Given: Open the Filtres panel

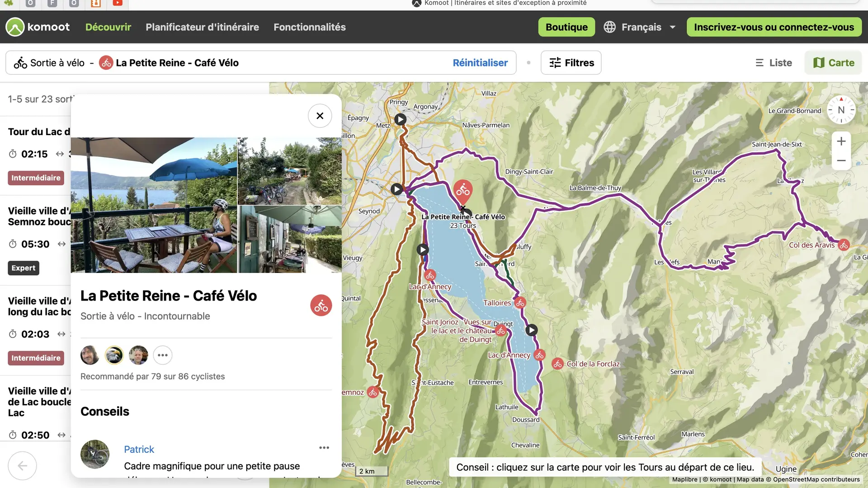Looking at the screenshot, I should pyautogui.click(x=571, y=63).
